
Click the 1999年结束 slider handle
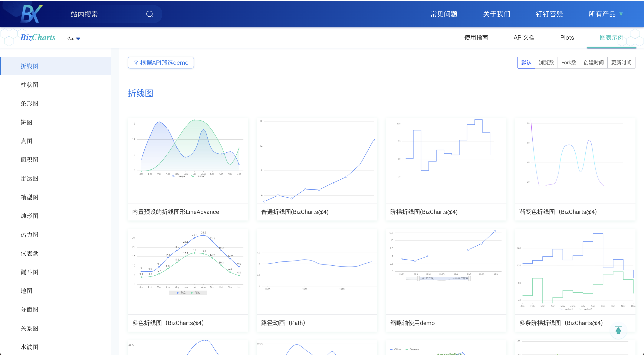tap(470, 279)
